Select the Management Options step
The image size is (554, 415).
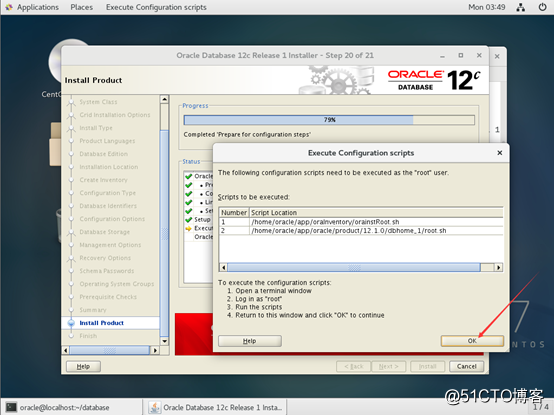110,245
